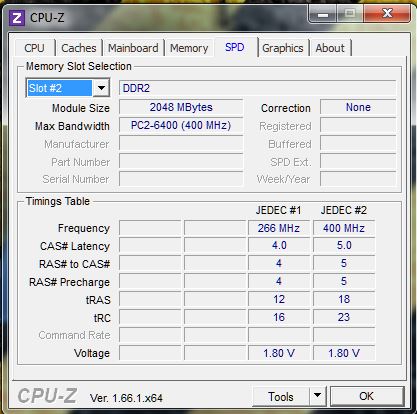The width and height of the screenshot is (417, 414).
Task: Click the OK button
Action: coord(367,396)
